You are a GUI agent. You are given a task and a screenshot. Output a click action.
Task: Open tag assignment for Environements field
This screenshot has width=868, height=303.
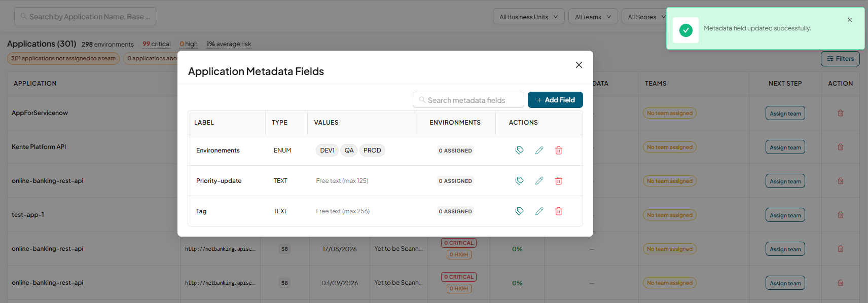[520, 150]
